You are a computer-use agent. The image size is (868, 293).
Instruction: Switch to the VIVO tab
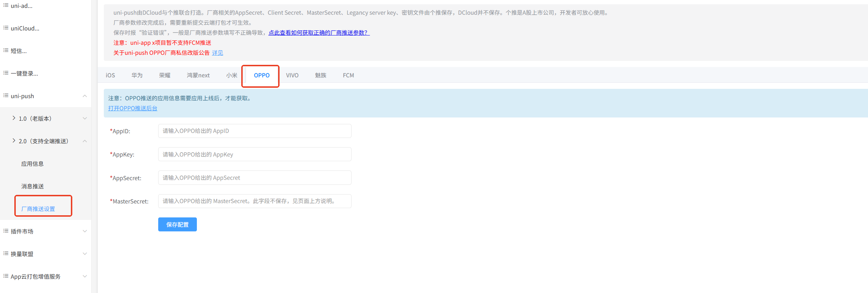coord(292,75)
